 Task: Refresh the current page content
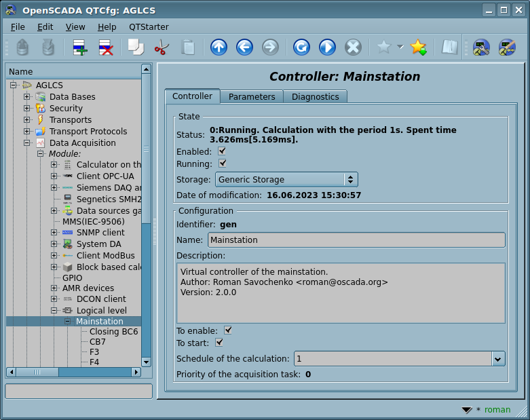(x=301, y=47)
